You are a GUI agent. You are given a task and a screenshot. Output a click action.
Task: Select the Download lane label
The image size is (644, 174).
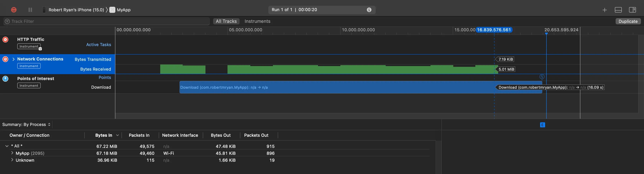pyautogui.click(x=101, y=87)
